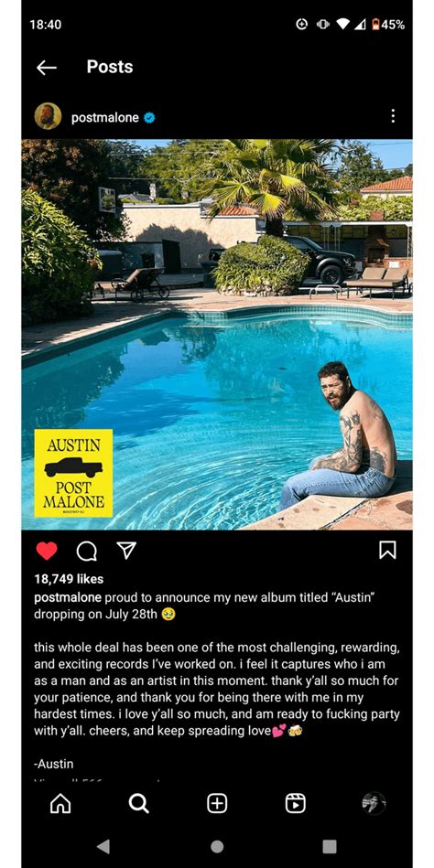Go back using the Posts arrow
The width and height of the screenshot is (434, 868).
coord(47,68)
